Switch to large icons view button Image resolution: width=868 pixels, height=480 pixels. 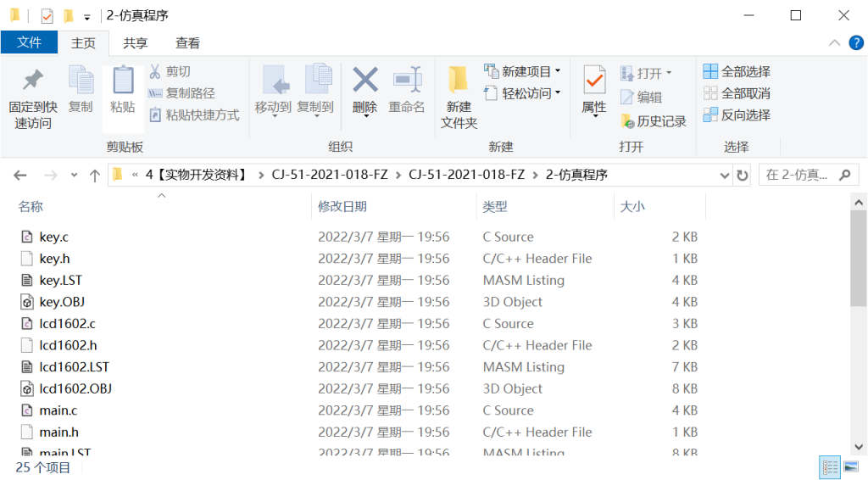[851, 467]
